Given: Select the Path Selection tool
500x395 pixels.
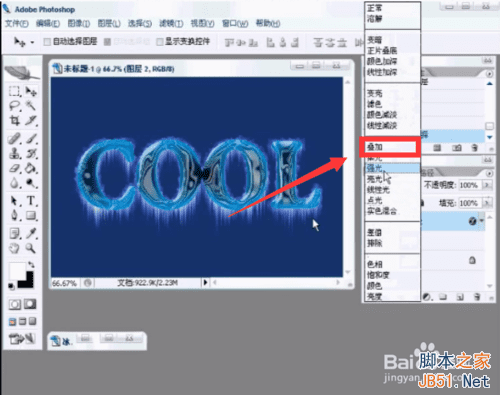Looking at the screenshot, I should (14, 201).
